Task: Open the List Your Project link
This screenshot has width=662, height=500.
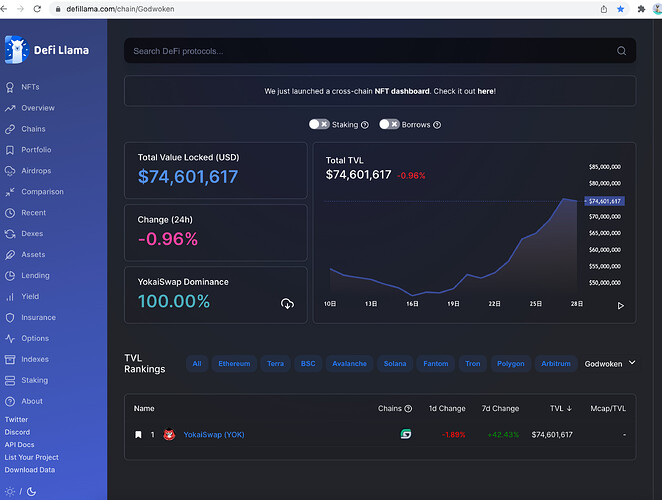Action: point(32,457)
